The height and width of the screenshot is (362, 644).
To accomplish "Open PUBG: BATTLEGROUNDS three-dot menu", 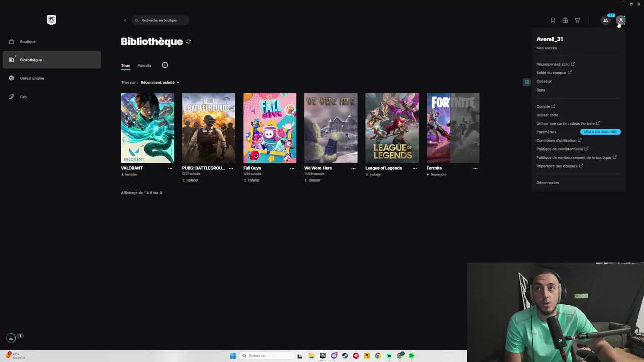I will click(x=231, y=168).
